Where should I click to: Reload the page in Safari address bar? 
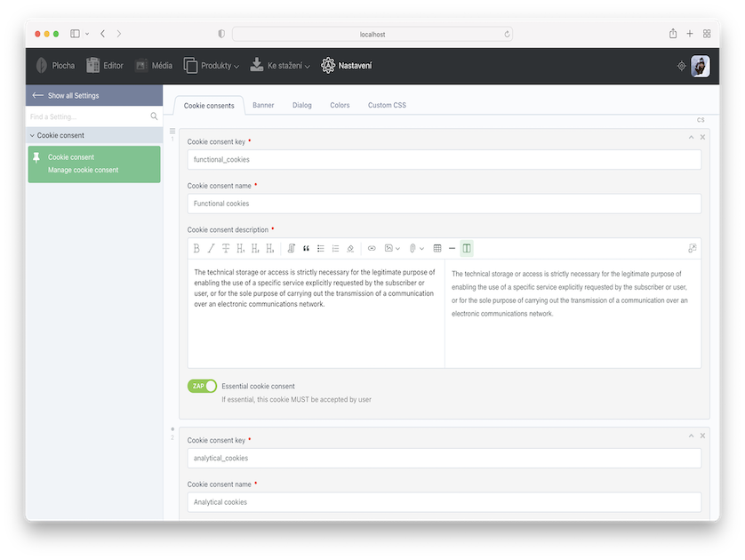click(x=507, y=34)
